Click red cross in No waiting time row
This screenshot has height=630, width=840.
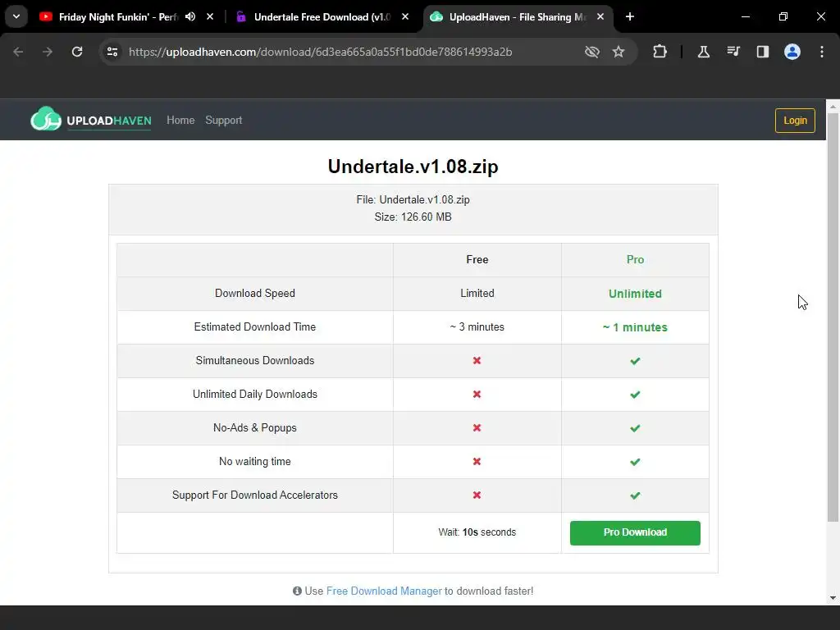[477, 461]
